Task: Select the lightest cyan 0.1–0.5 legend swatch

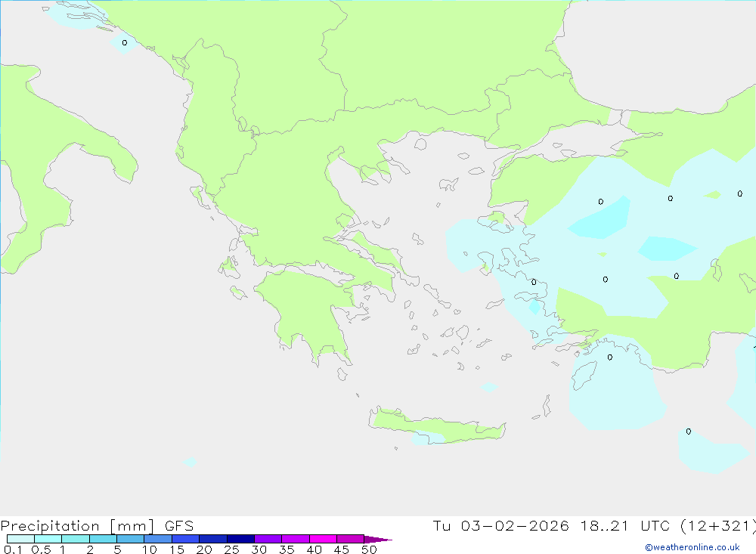Action: pyautogui.click(x=20, y=539)
